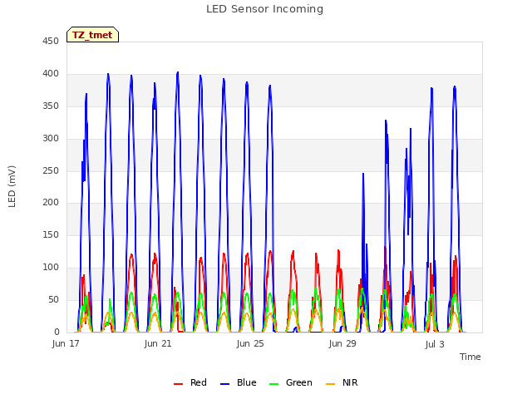This screenshot has height=399, width=532.
Task: Click the Time x-axis title
Action: pos(470,357)
